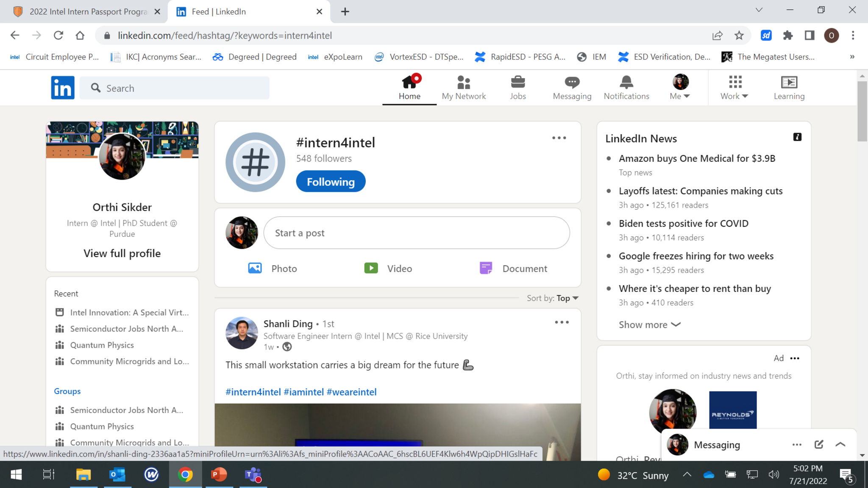Toggle the browser side panel icon
The image size is (868, 488).
(810, 36)
